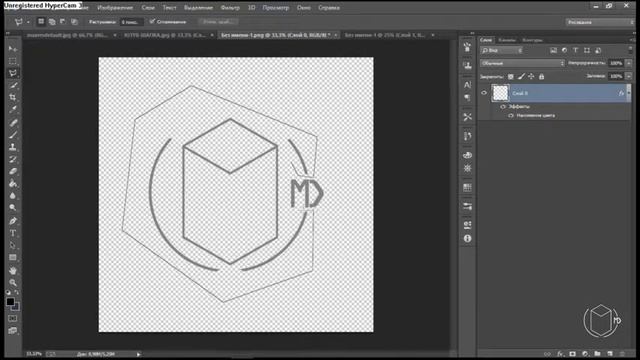This screenshot has height=360, width=640.
Task: Open the Paragraph panel icon
Action: (x=467, y=98)
